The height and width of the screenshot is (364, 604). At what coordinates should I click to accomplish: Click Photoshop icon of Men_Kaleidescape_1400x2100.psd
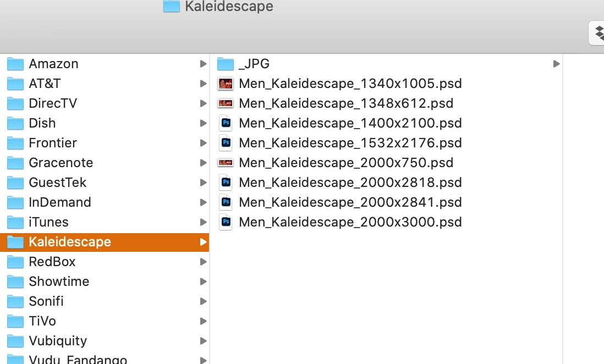point(226,123)
